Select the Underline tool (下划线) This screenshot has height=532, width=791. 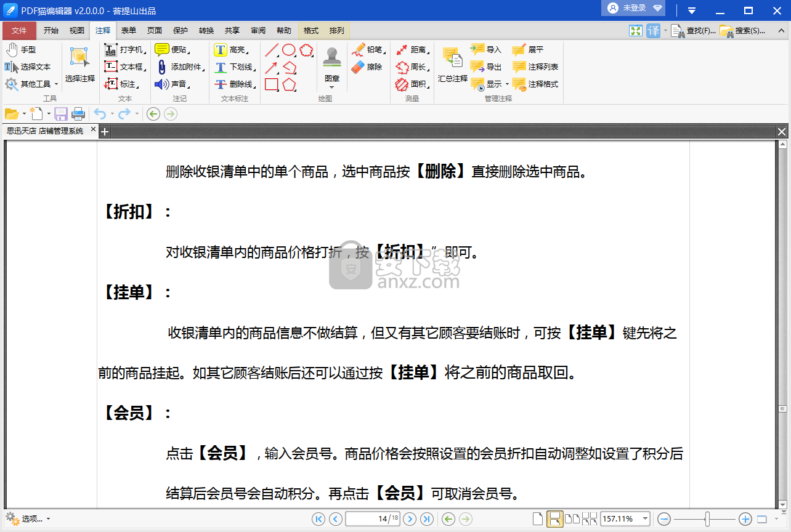234,66
